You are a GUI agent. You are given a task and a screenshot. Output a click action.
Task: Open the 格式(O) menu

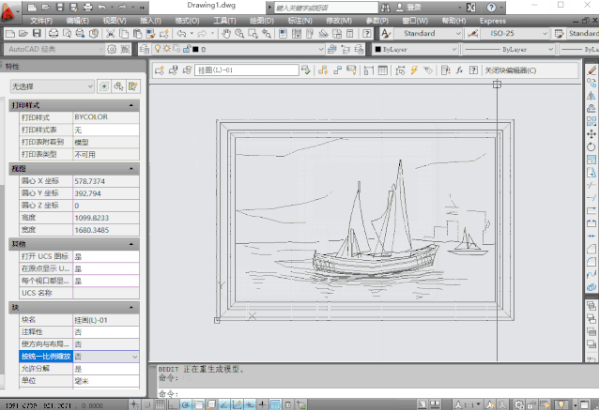tap(187, 21)
